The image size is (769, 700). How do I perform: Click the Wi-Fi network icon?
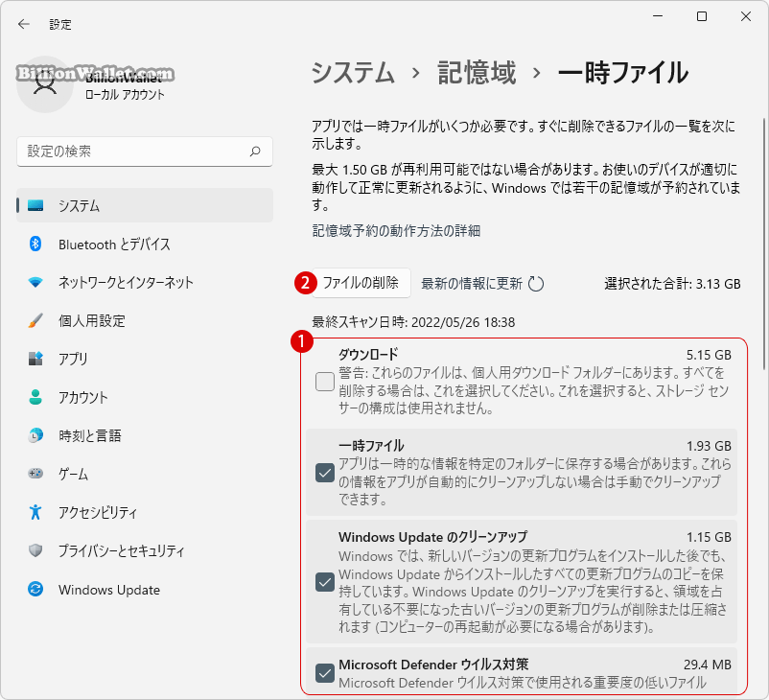35,282
